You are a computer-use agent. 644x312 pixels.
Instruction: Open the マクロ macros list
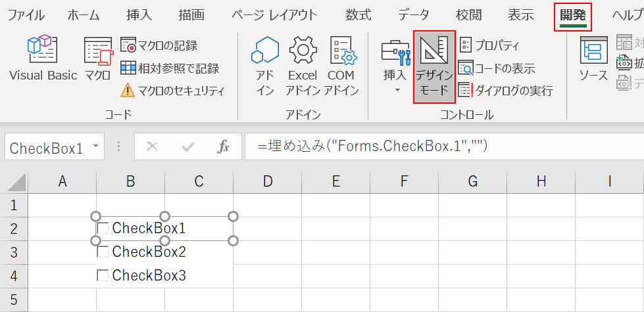98,60
